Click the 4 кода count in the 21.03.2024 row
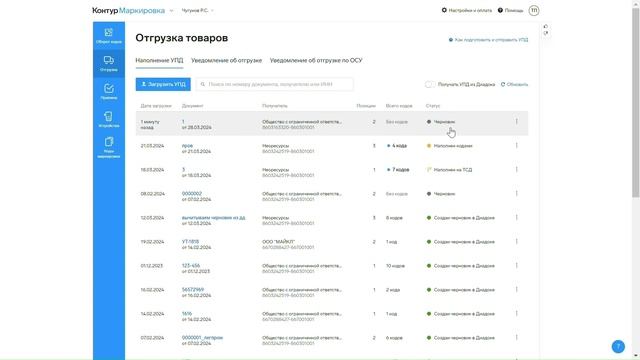640x360 pixels. point(397,146)
